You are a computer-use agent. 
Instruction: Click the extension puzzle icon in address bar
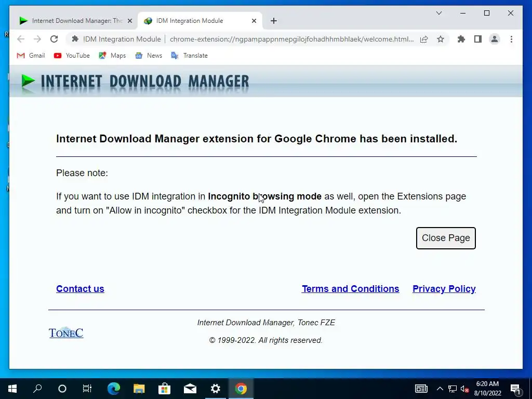[x=75, y=39]
